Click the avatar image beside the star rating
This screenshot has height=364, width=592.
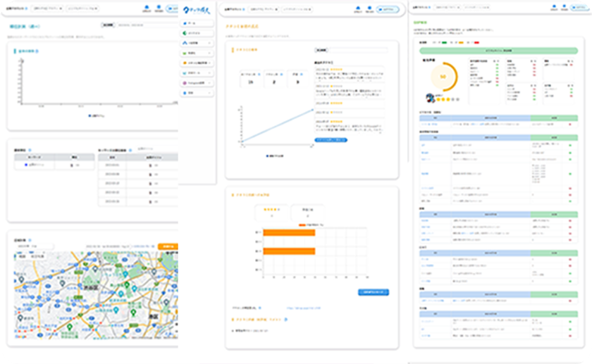click(431, 98)
